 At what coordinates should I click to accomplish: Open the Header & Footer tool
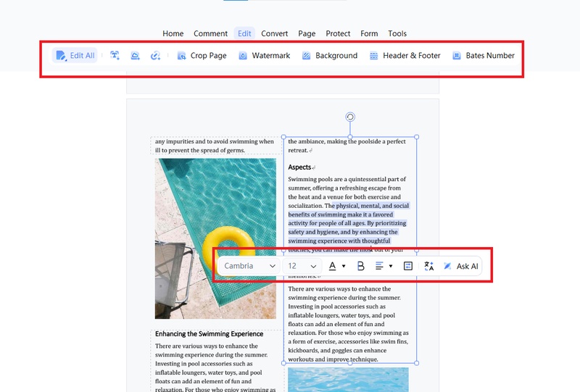tap(405, 56)
